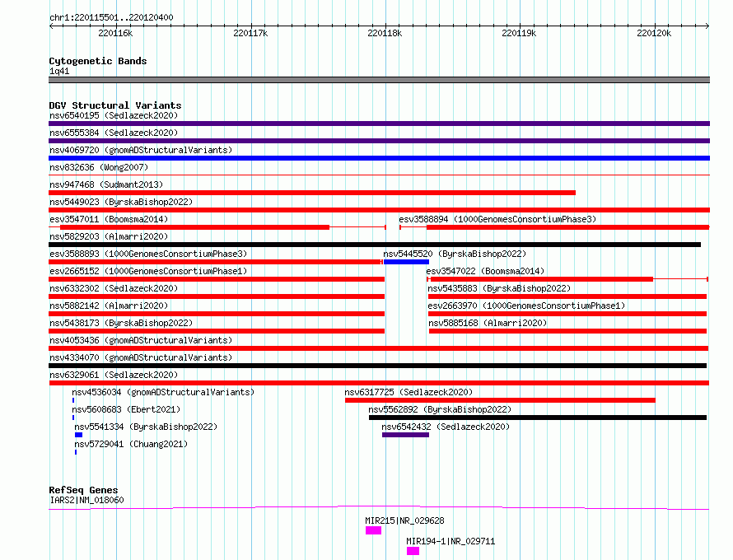
Task: Click the 220119k ruler tick label
Action: [x=519, y=33]
